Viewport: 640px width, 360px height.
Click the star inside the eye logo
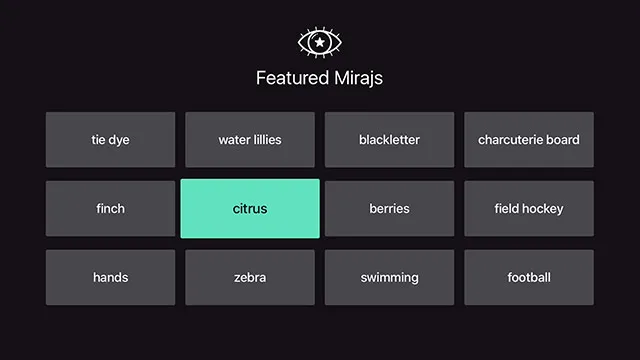point(320,42)
